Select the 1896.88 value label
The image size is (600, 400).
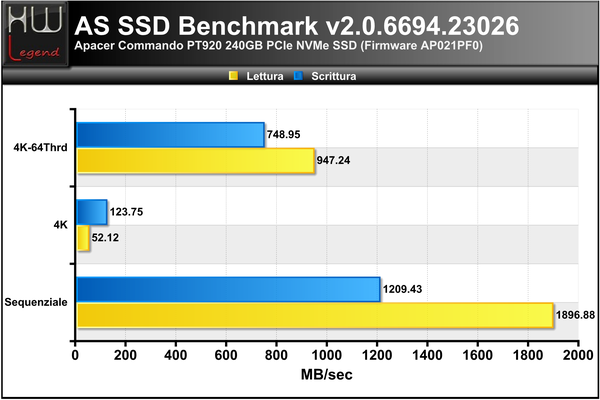(x=576, y=315)
